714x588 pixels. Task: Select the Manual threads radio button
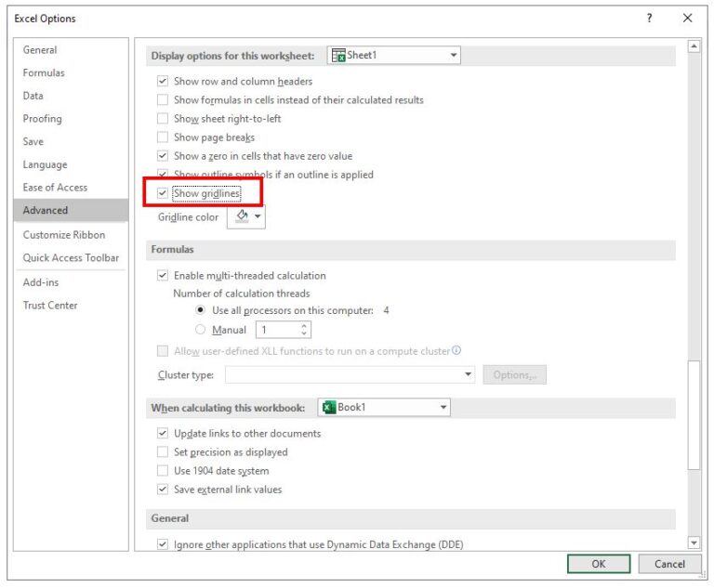pos(200,329)
